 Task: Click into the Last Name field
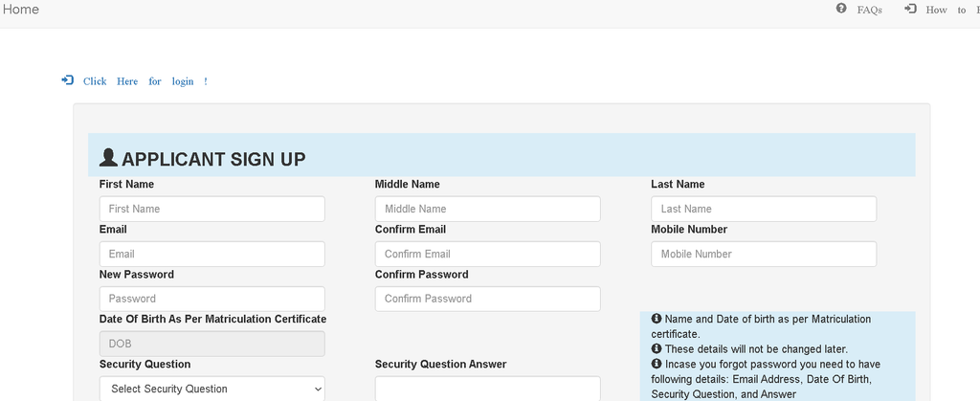(x=764, y=209)
